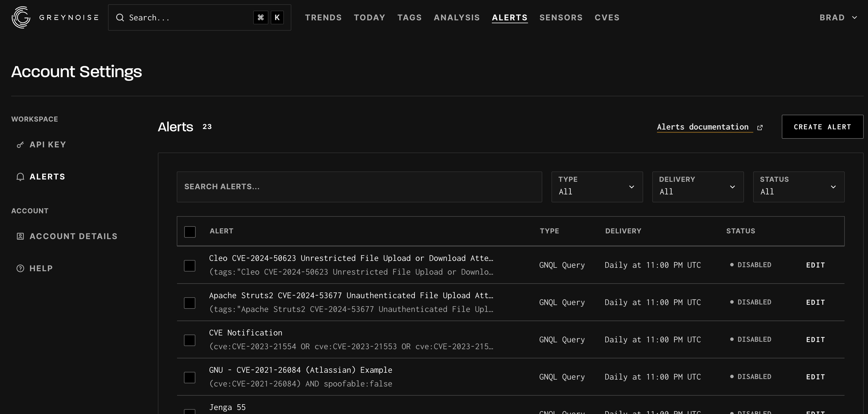Click the API Key key icon
868x414 pixels.
(20, 144)
